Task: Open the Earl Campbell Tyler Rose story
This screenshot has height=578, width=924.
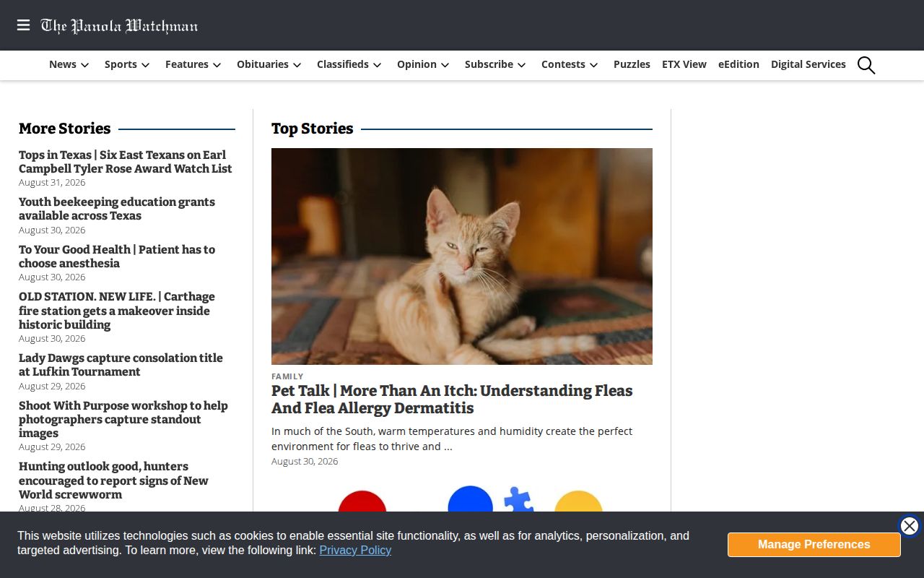Action: click(126, 162)
